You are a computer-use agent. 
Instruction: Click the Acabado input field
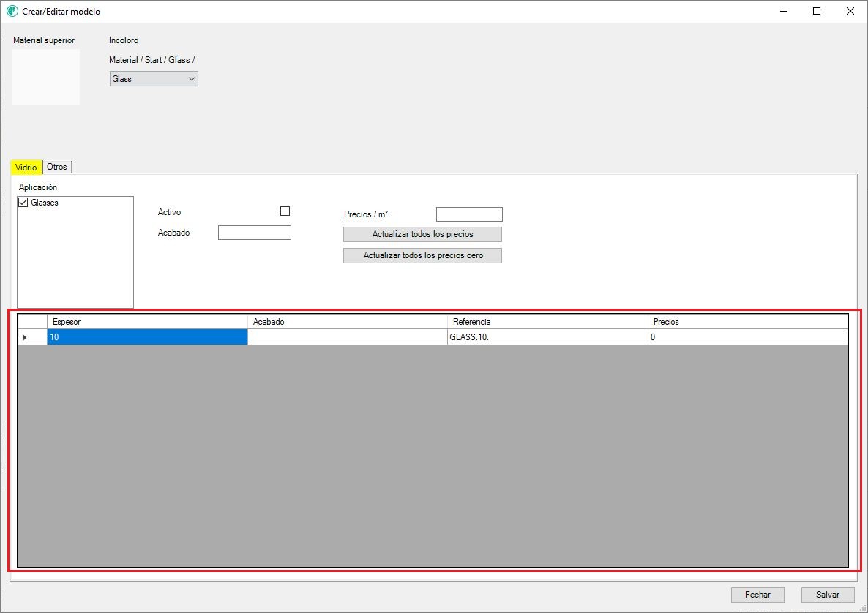coord(255,233)
